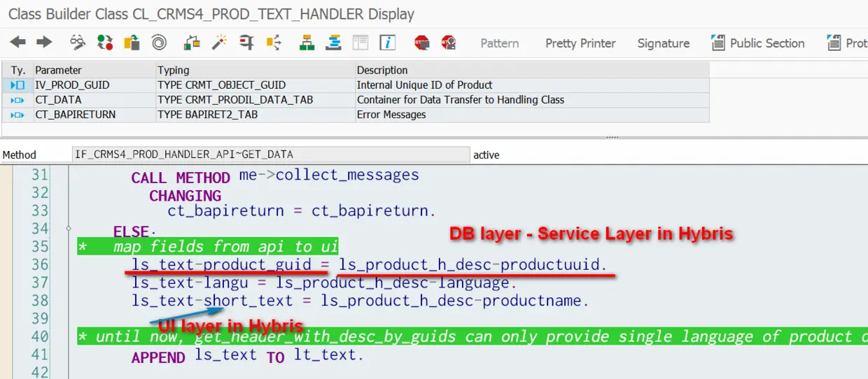Click 'Container for Data Transfer' description

[x=532, y=100]
